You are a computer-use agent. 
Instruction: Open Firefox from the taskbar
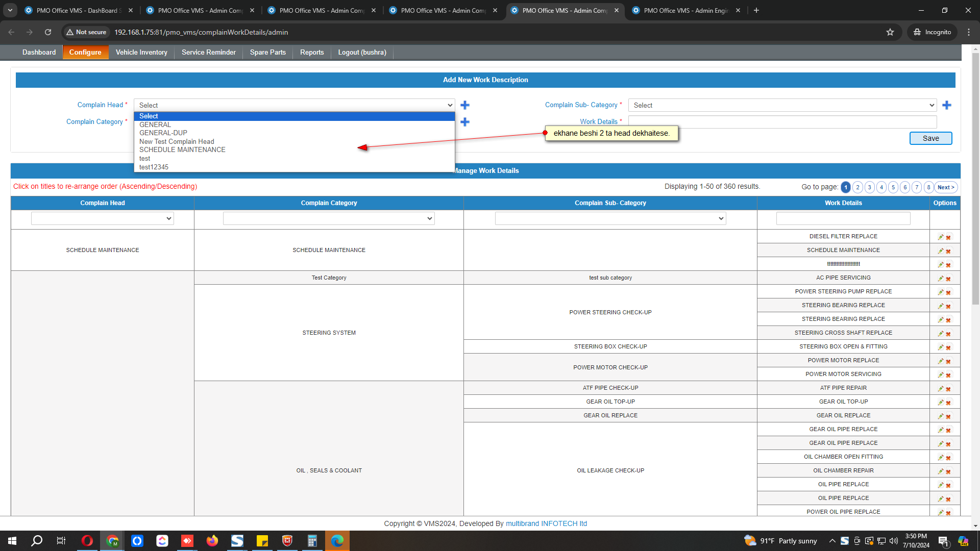(212, 541)
